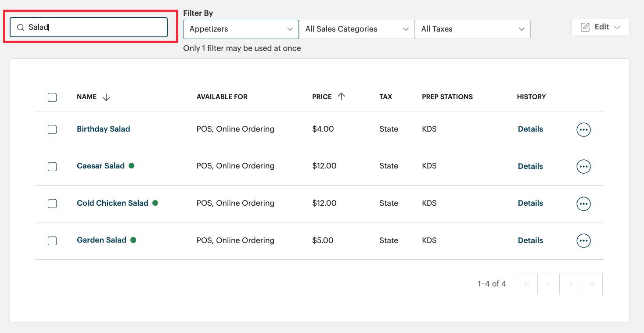Open the actions ellipsis for Caesar Salad

(x=583, y=166)
